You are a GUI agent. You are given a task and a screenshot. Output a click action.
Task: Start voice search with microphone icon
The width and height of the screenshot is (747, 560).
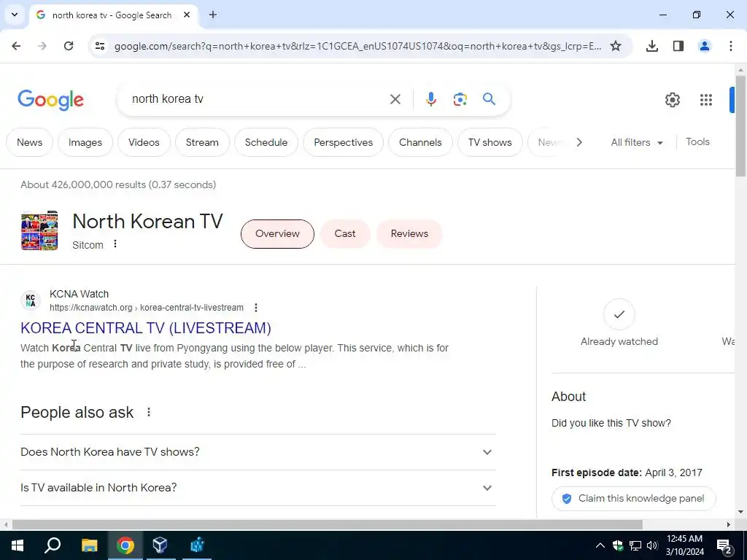[430, 99]
